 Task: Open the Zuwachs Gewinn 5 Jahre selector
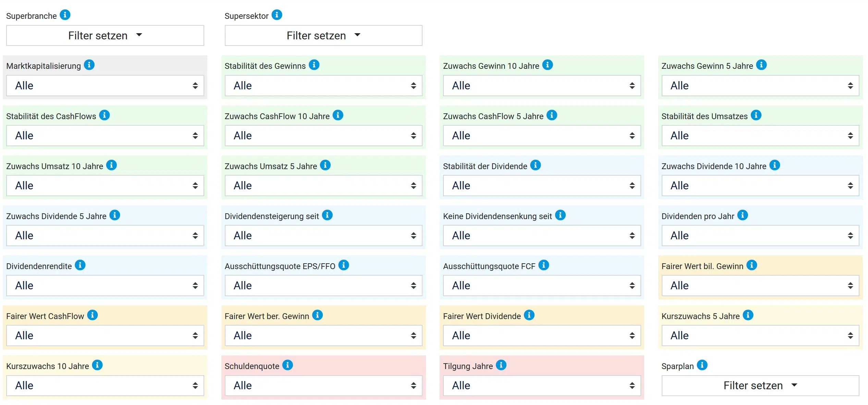click(760, 86)
